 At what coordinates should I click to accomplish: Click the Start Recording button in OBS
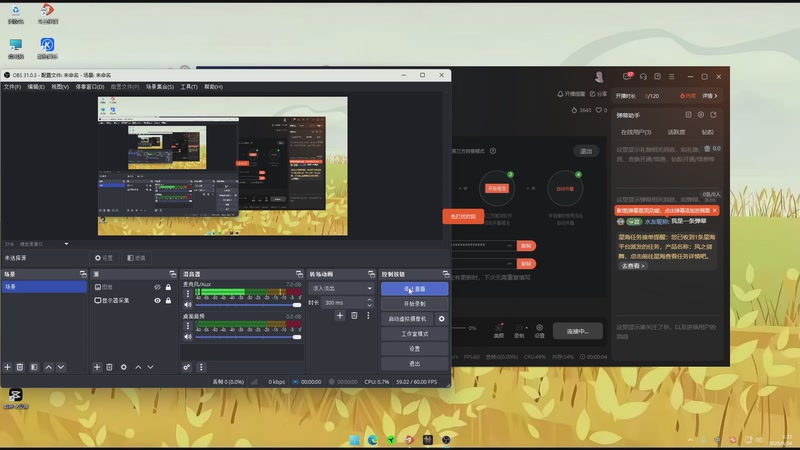pos(414,304)
